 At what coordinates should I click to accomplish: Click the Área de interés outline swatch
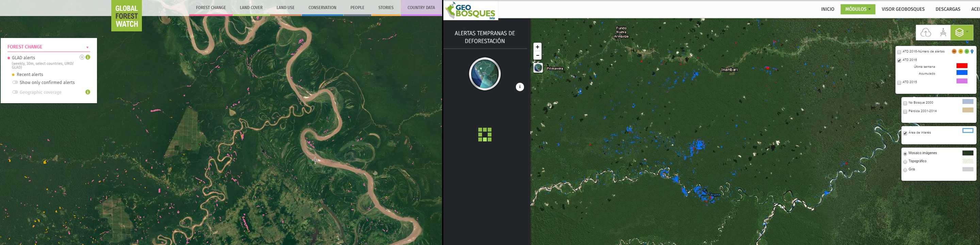[x=967, y=130]
